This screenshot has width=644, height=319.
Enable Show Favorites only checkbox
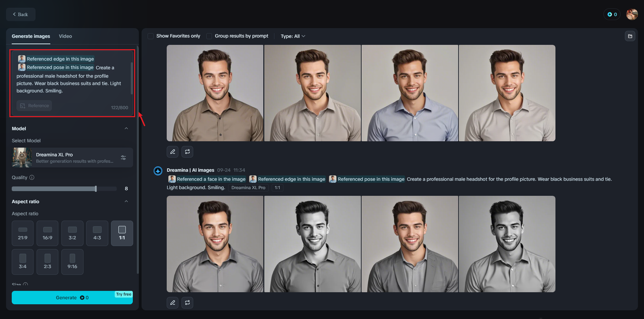tap(150, 36)
